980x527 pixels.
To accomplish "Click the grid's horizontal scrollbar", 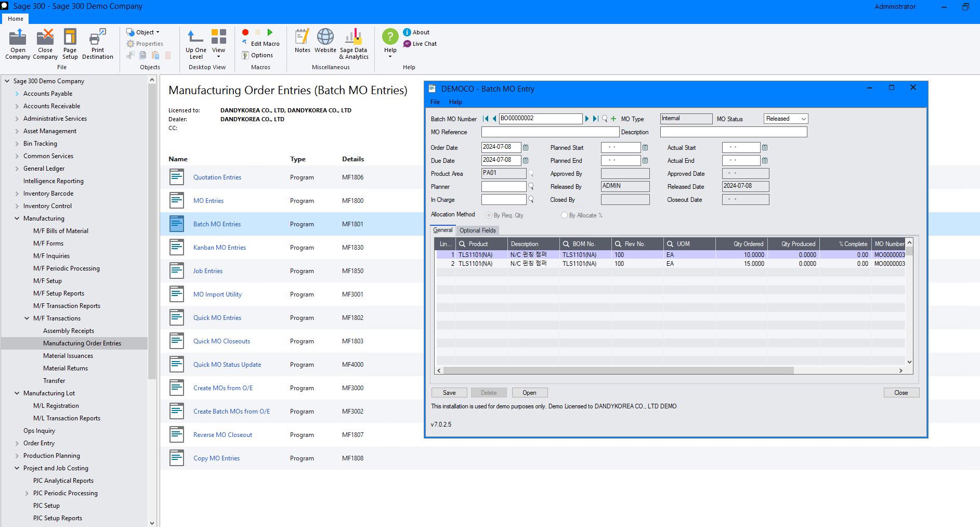I will pos(618,370).
